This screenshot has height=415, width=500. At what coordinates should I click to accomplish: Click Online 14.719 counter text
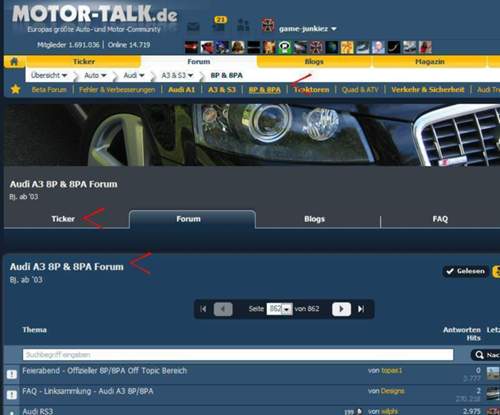tap(129, 45)
